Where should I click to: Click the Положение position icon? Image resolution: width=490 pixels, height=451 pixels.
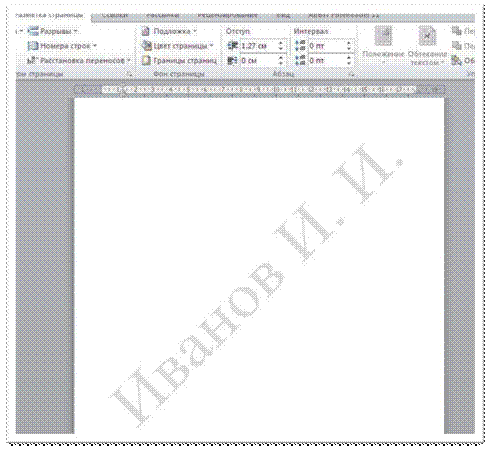click(x=383, y=36)
